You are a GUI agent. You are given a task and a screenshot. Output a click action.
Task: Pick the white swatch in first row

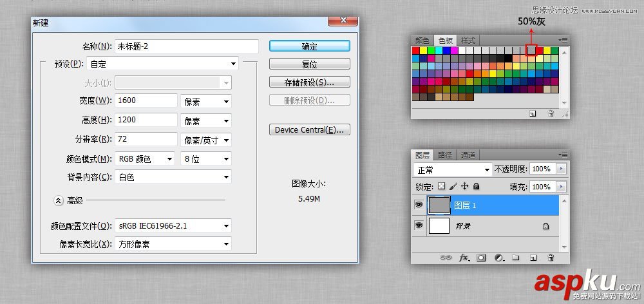(x=462, y=50)
